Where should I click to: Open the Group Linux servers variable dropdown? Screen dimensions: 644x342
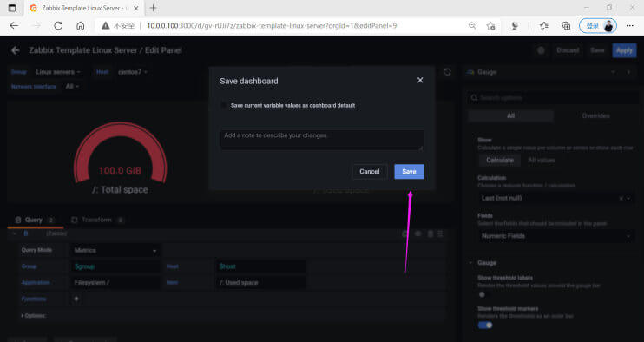pos(58,72)
